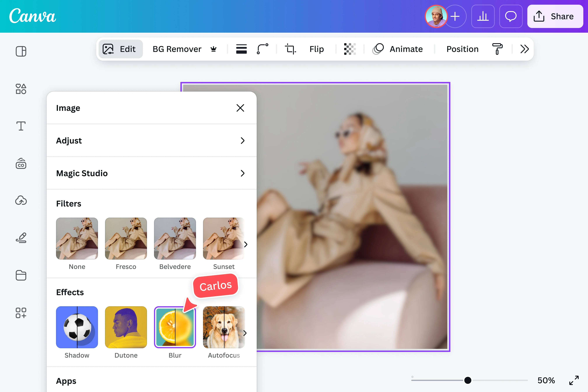Show more Effects with the arrow
The height and width of the screenshot is (392, 588).
click(x=245, y=333)
